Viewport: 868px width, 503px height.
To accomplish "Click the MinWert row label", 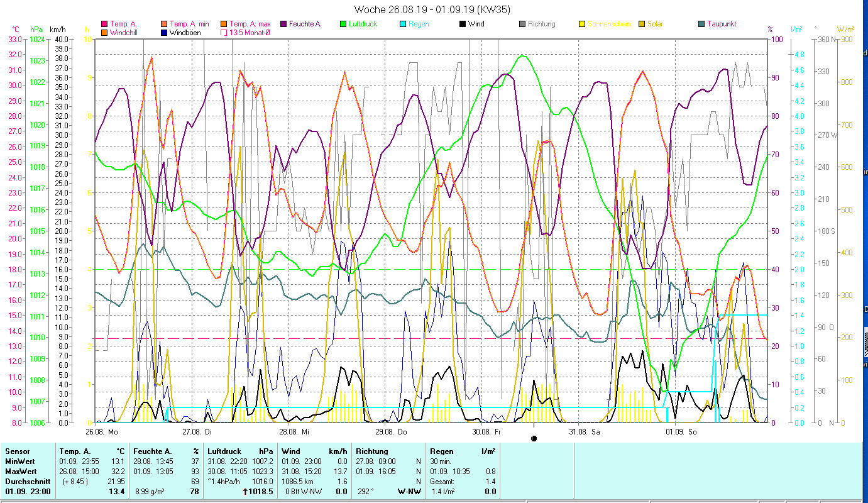I will [x=20, y=462].
